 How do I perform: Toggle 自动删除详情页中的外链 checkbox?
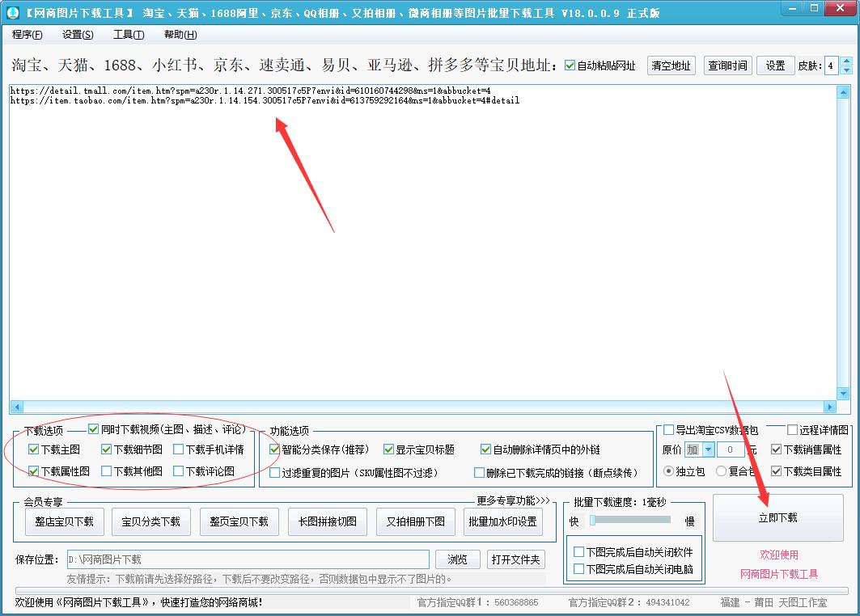coord(485,449)
